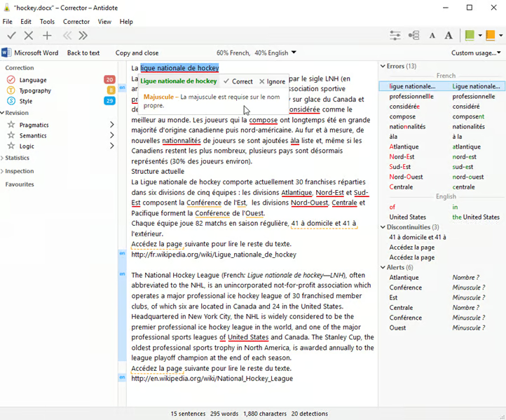
Task: Open the Corrector menu
Action: tap(76, 22)
